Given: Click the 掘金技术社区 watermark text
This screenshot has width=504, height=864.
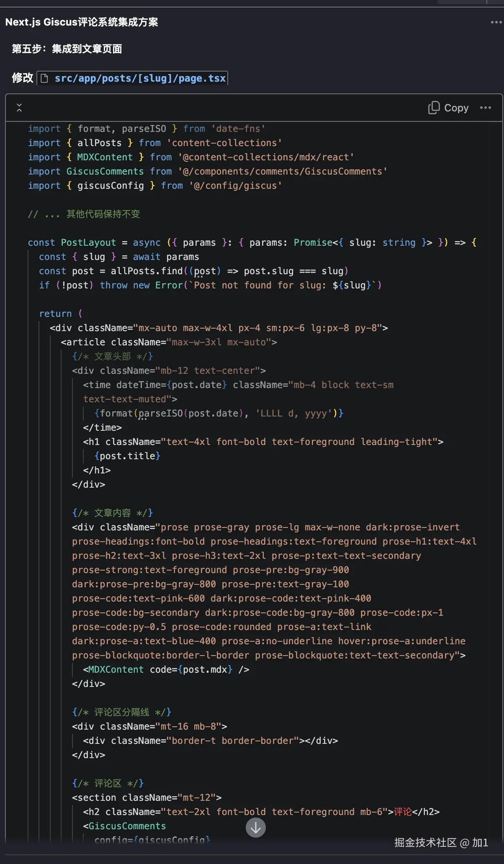Looking at the screenshot, I should point(425,843).
